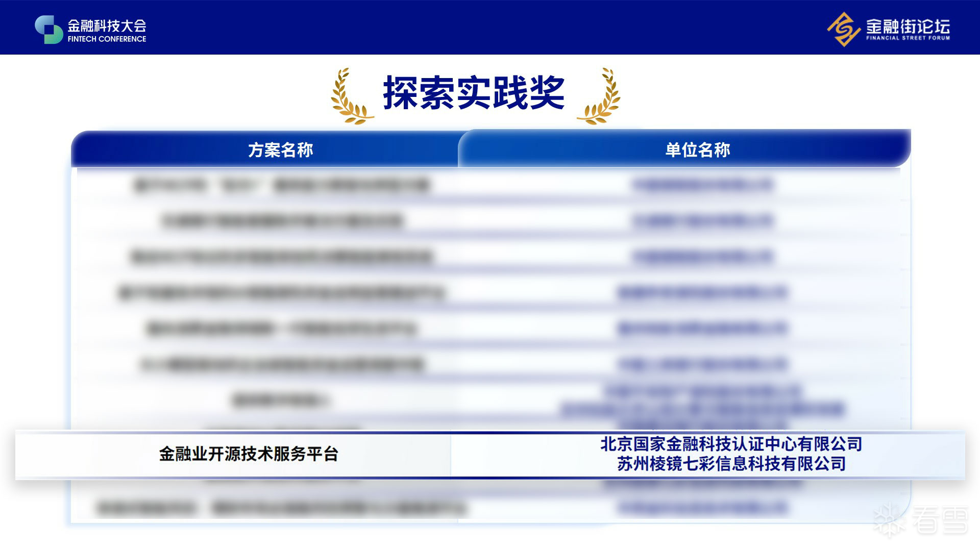Image resolution: width=980 pixels, height=551 pixels.
Task: Select the 方案名称 column header
Action: [x=280, y=150]
